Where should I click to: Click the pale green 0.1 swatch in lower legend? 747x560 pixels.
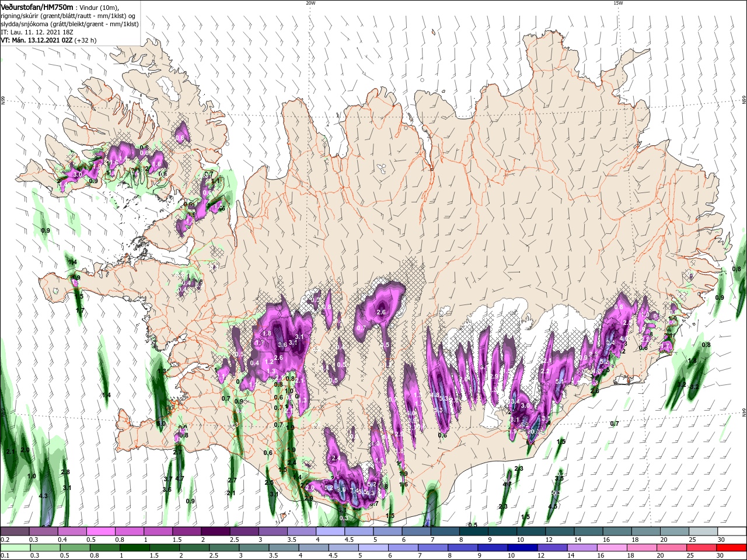16,548
